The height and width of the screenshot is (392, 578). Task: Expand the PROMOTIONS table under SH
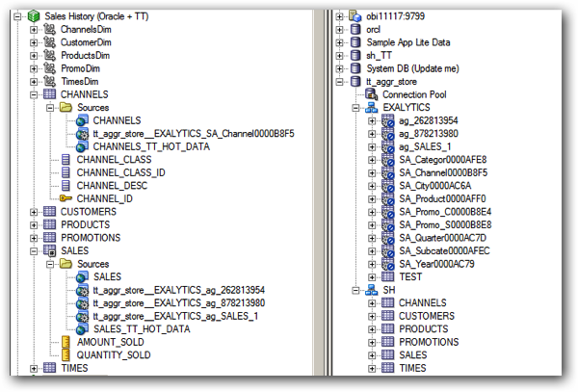point(372,342)
